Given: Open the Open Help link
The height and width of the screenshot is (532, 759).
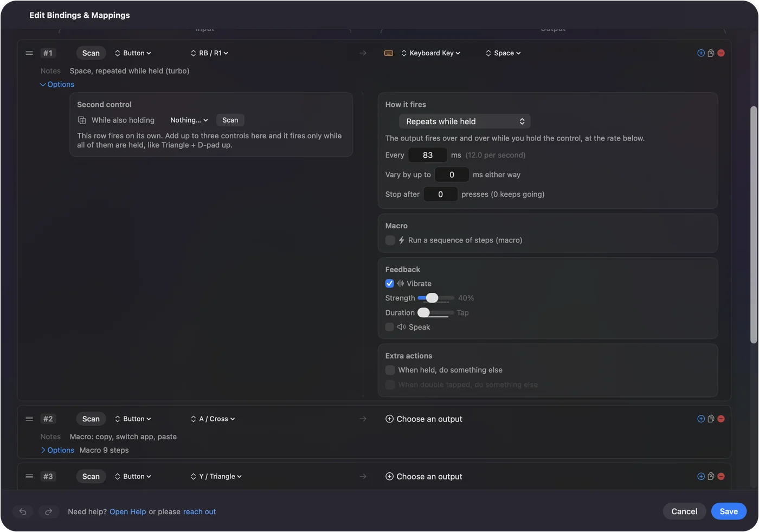Looking at the screenshot, I should point(128,512).
